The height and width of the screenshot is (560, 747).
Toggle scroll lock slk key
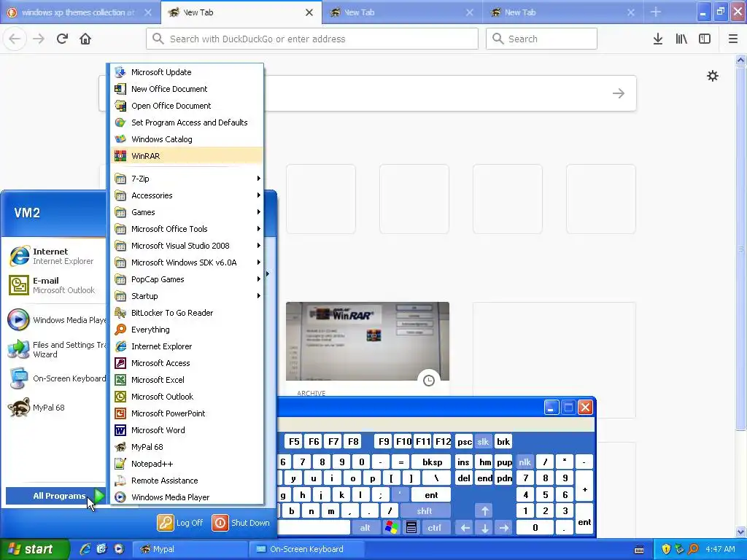click(483, 441)
